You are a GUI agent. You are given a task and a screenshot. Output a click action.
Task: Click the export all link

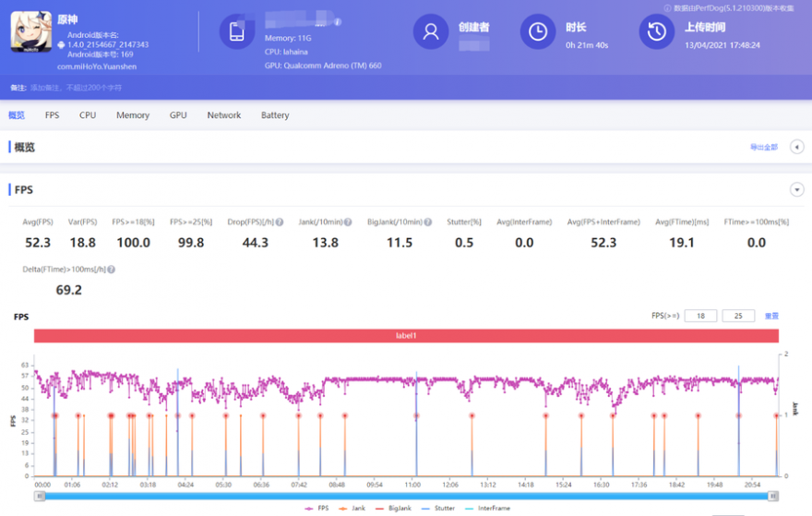point(764,148)
